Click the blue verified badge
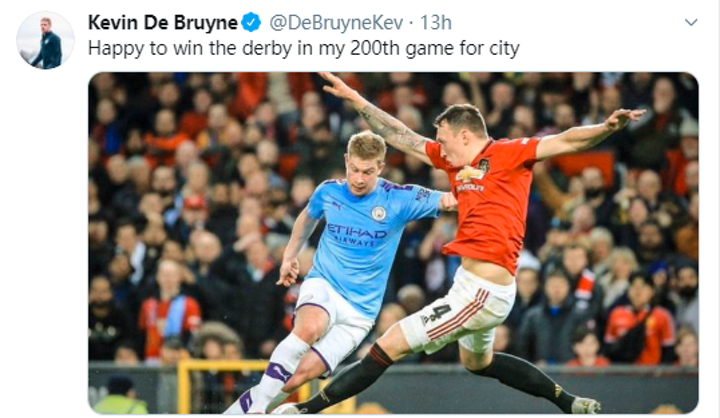 coord(251,23)
